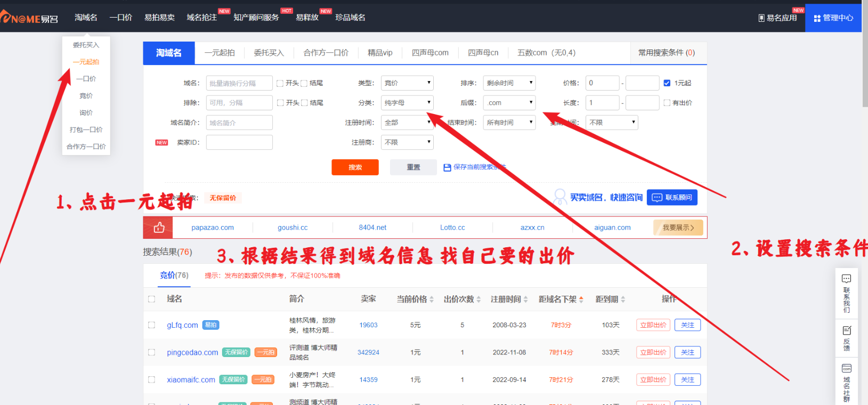This screenshot has height=405, width=868.
Task: Select the pingcedao.com row checkbox
Action: click(x=151, y=352)
